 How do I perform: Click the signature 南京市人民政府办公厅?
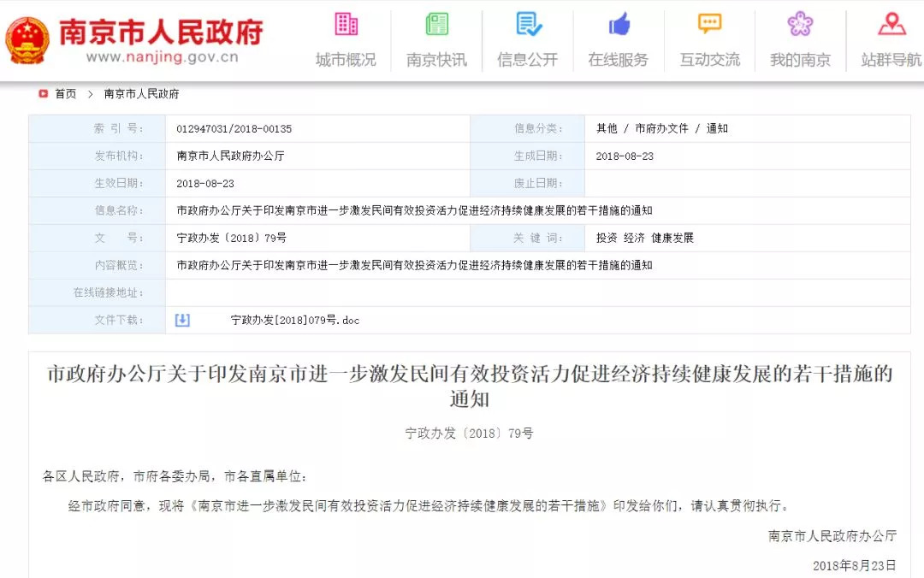click(x=832, y=536)
